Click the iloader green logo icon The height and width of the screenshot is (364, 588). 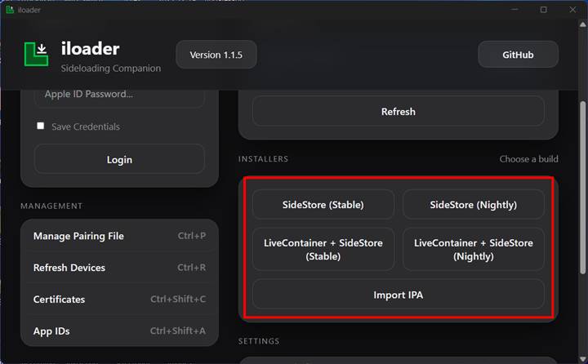37,55
